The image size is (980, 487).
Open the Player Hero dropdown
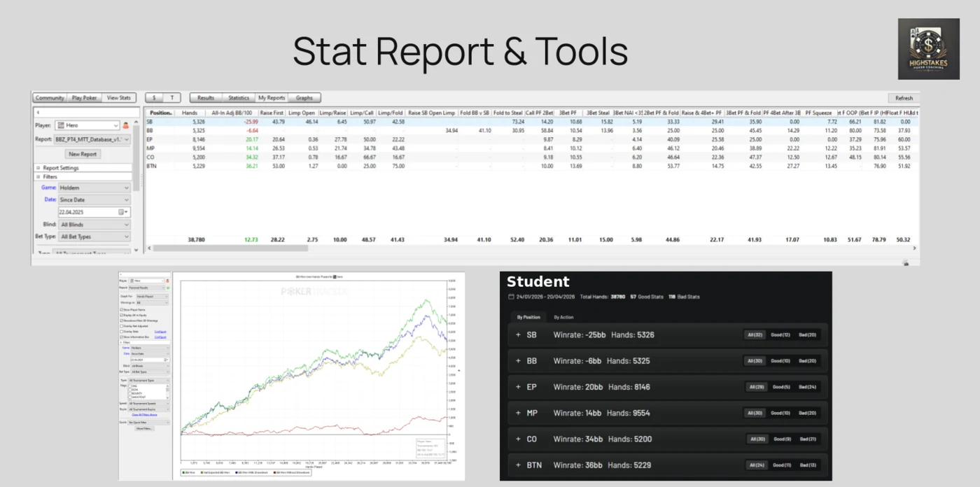pyautogui.click(x=87, y=125)
